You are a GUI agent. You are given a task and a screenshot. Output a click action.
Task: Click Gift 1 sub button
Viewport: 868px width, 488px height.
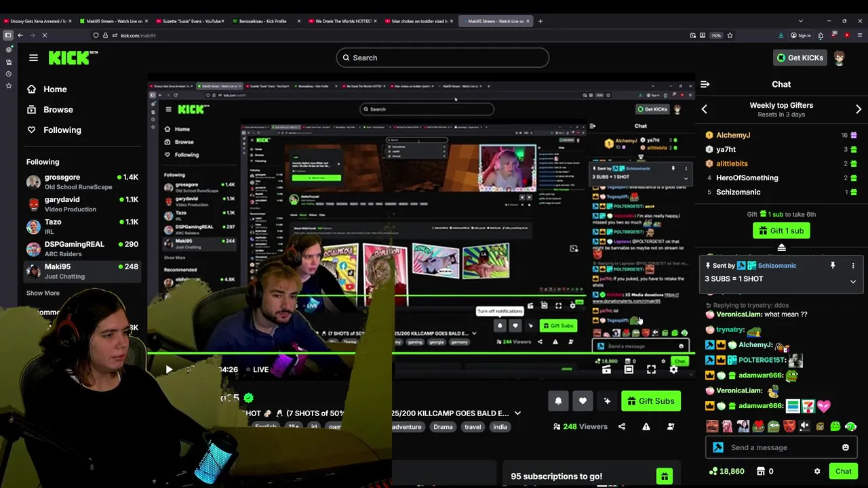(x=781, y=230)
